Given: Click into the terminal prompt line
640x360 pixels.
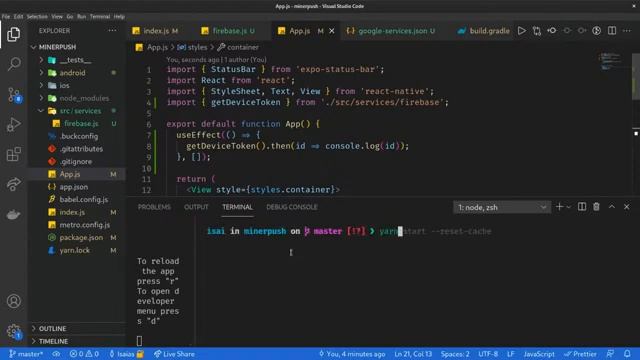Looking at the screenshot, I should 349,231.
